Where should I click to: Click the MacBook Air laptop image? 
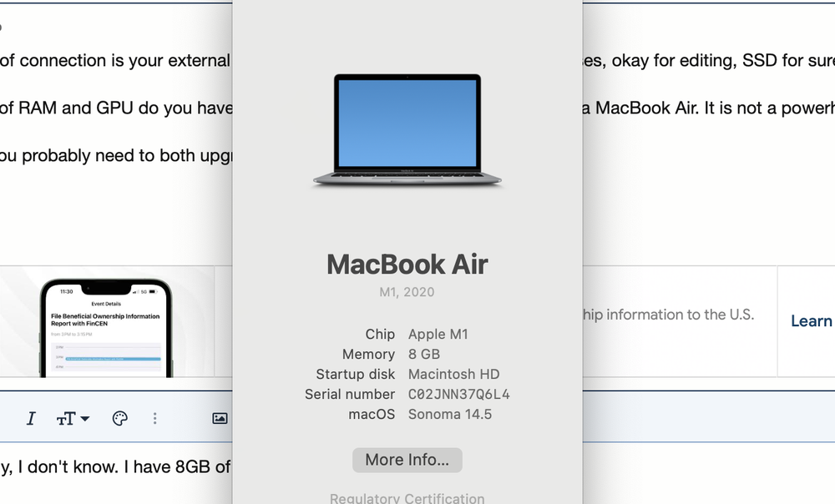pos(407,130)
